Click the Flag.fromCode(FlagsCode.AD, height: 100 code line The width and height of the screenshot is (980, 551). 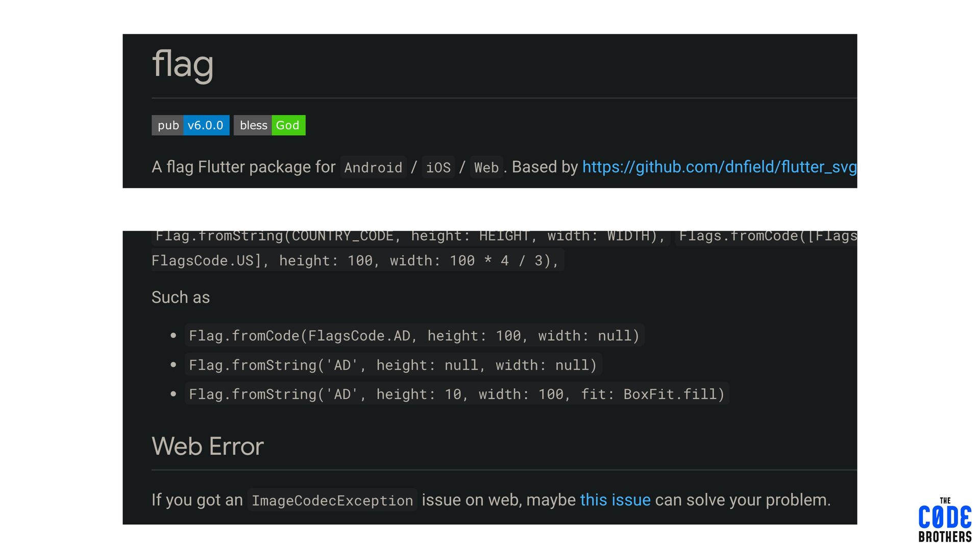click(x=414, y=335)
